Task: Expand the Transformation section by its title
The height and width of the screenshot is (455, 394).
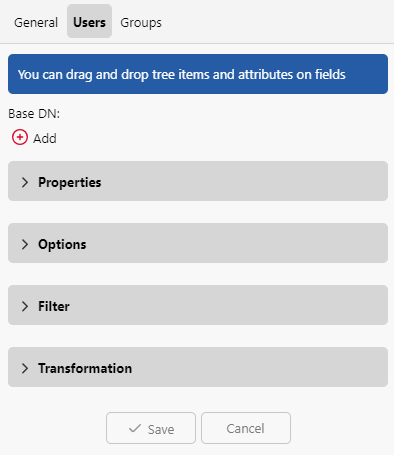Action: [x=85, y=368]
